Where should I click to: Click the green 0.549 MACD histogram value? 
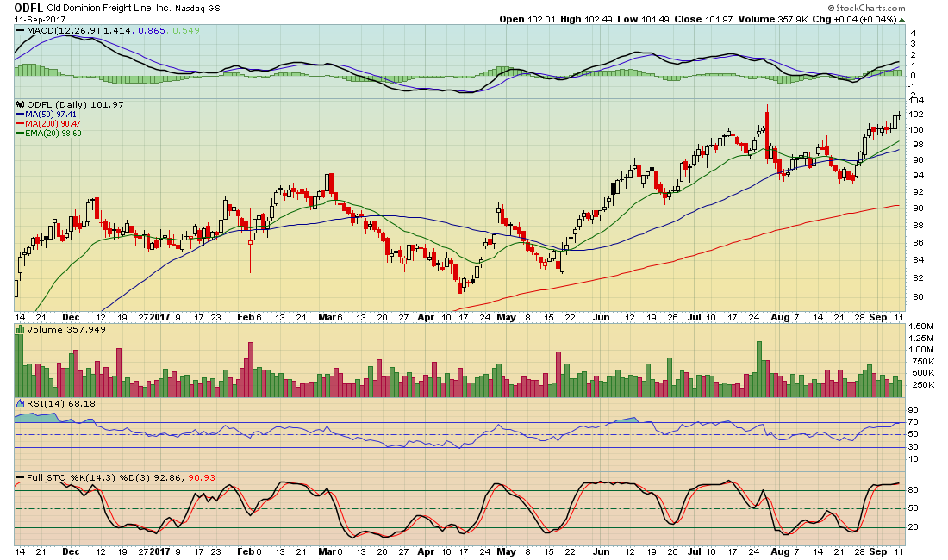[185, 30]
